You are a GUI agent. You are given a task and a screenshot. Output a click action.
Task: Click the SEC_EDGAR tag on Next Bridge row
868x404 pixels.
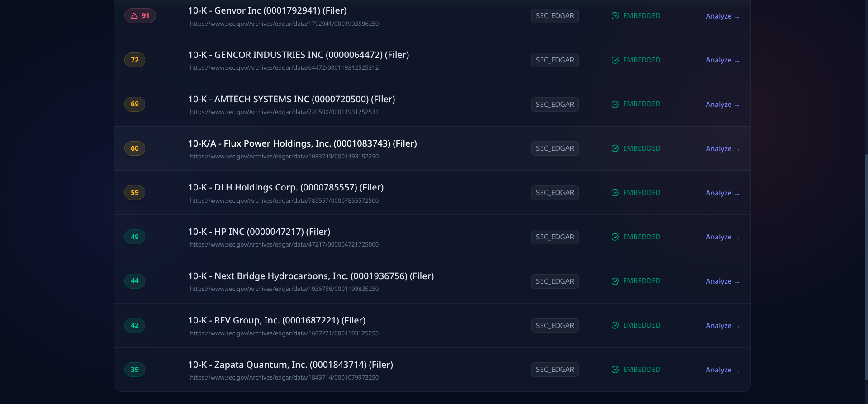click(555, 281)
